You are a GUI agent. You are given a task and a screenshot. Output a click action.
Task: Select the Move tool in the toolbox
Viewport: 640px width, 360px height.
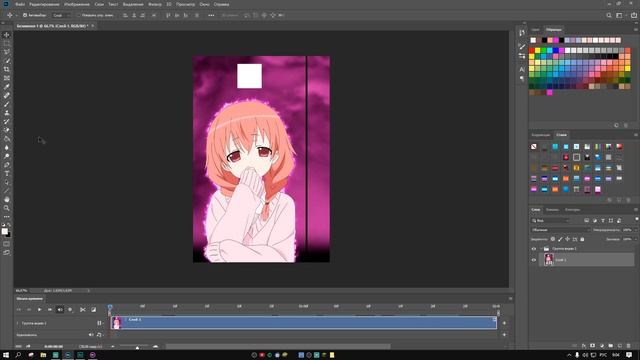[x=7, y=35]
